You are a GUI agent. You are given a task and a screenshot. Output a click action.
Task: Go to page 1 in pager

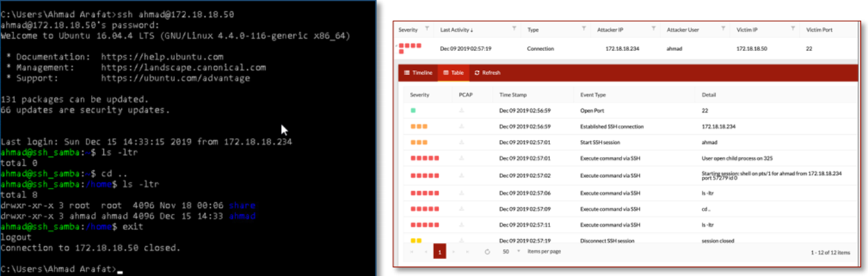point(439,251)
